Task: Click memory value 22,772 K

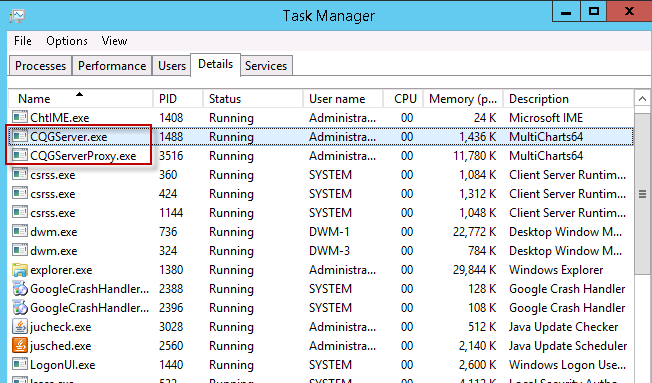Action: click(x=474, y=232)
